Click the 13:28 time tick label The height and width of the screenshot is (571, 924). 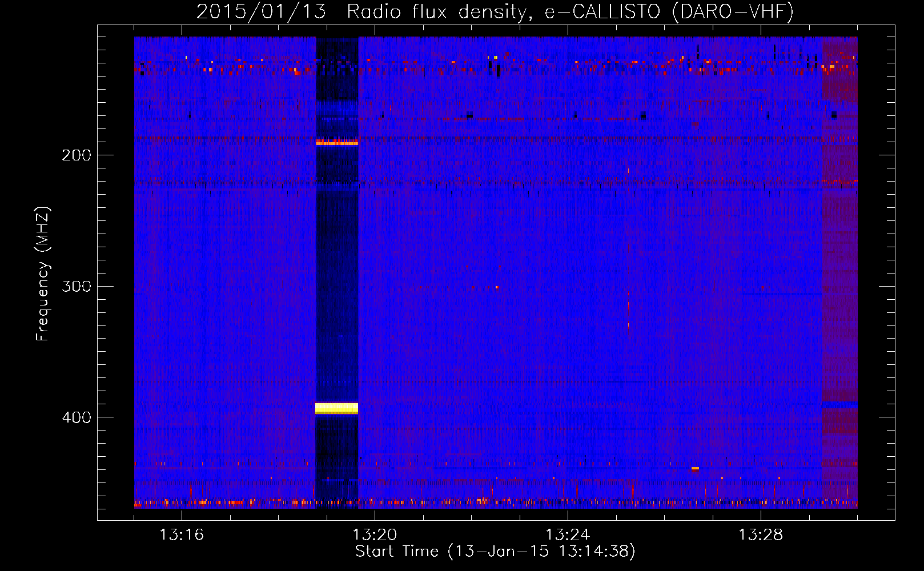coord(761,534)
